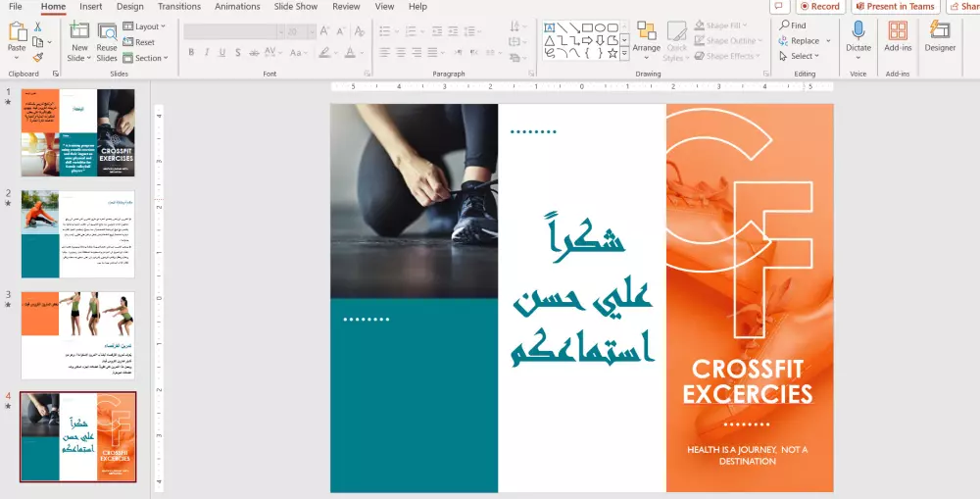Open Shape Outline dropdown
Viewport: 980px width, 499px height.
pyautogui.click(x=729, y=40)
